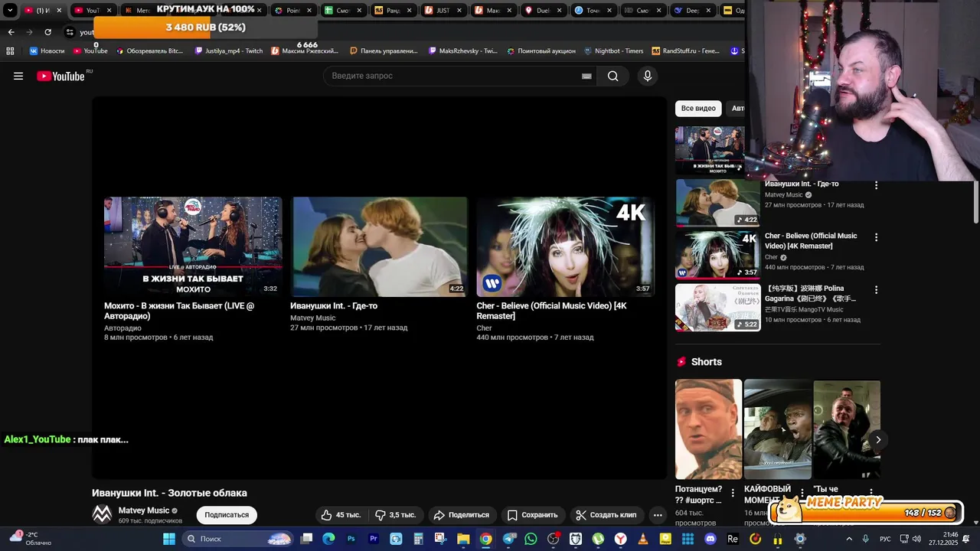Screen dimensions: 980x551
Task: Open the Windows Start menu
Action: coord(169,539)
